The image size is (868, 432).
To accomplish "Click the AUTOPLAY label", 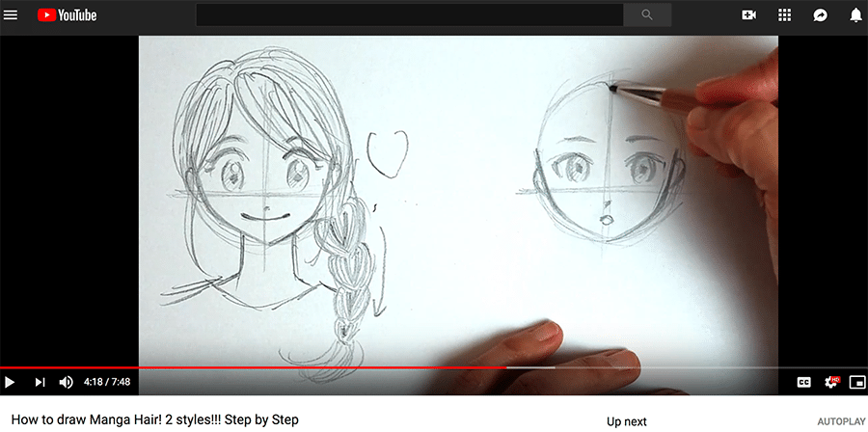I will point(841,422).
